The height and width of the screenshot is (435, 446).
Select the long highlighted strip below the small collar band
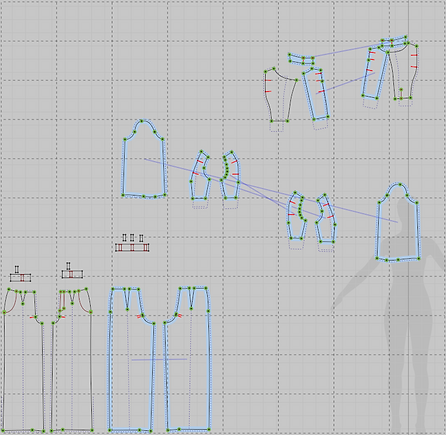pyautogui.click(x=316, y=94)
